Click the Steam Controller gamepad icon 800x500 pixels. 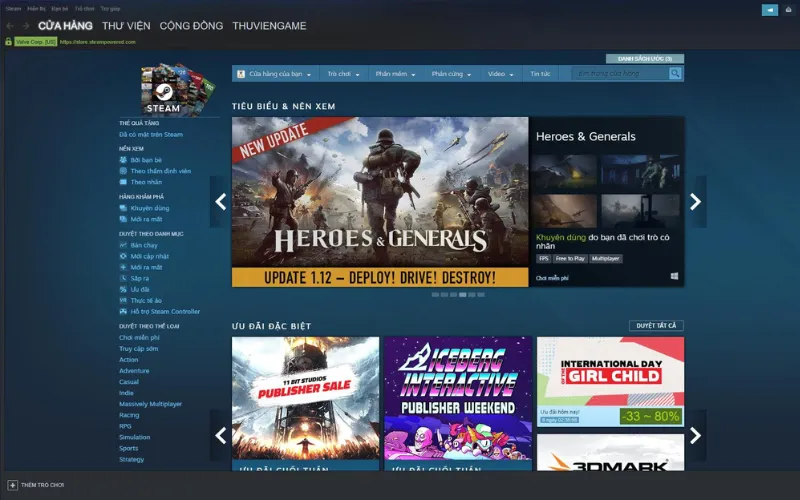(123, 311)
